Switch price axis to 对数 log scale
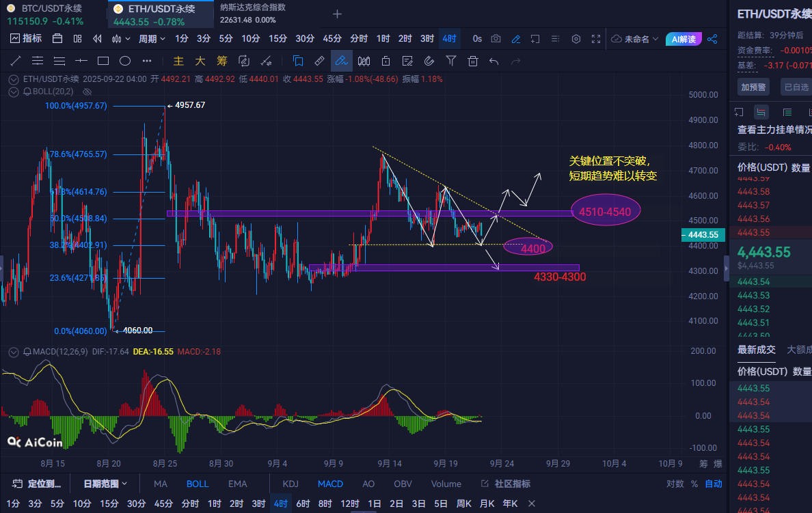The height and width of the screenshot is (513, 812). (675, 484)
